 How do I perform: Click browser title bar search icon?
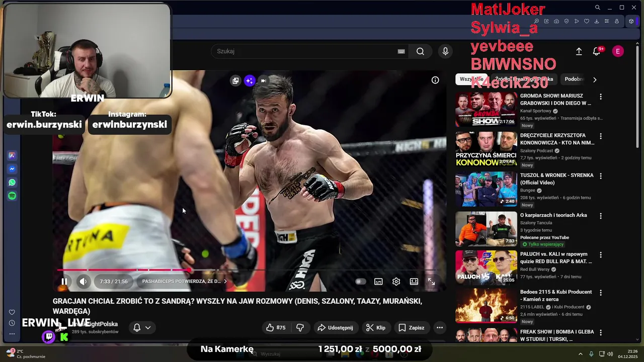pos(597,8)
